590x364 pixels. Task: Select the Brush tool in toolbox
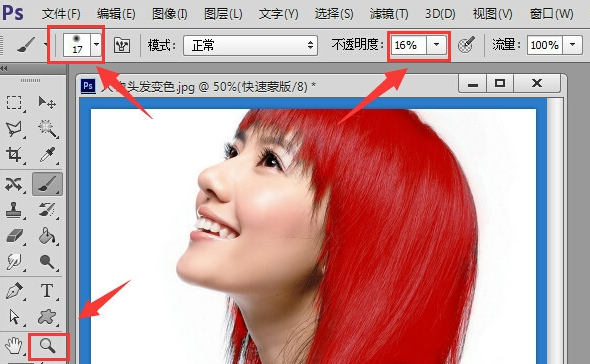point(47,184)
